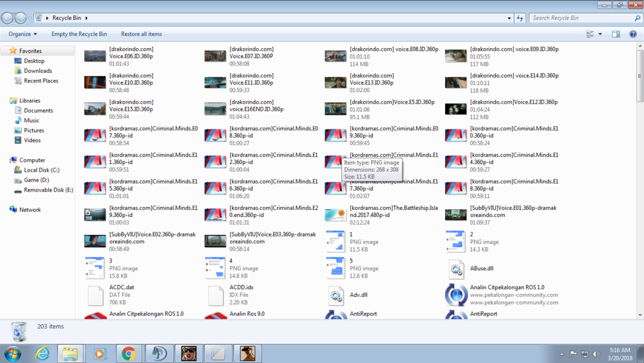Open Google Chrome from the taskbar
Image resolution: width=644 pixels, height=363 pixels.
coord(129,353)
